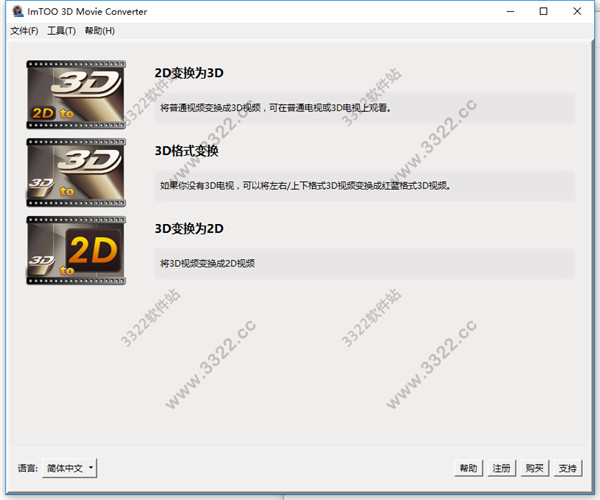
Task: Open the 3D to 3D format conversion icon
Action: pyautogui.click(x=76, y=173)
